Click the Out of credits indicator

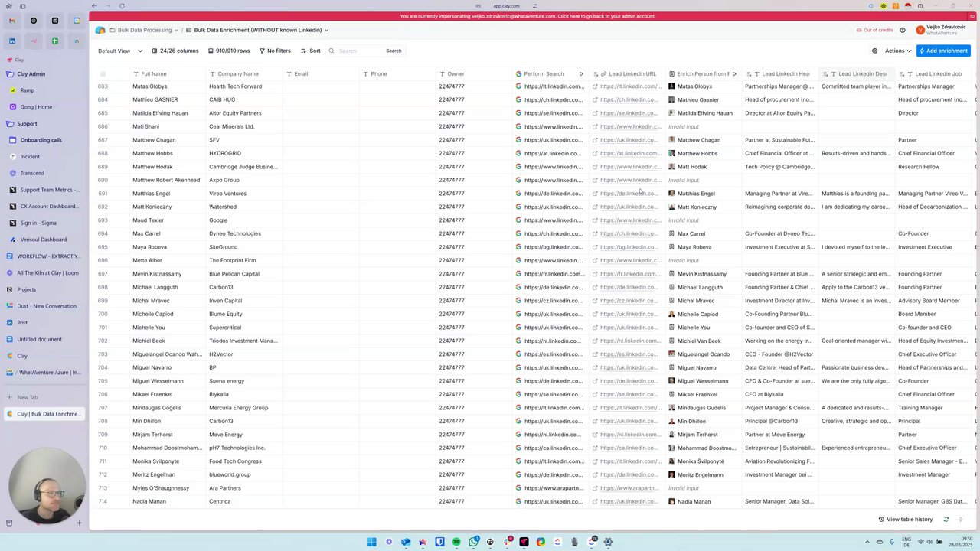pyautogui.click(x=875, y=30)
